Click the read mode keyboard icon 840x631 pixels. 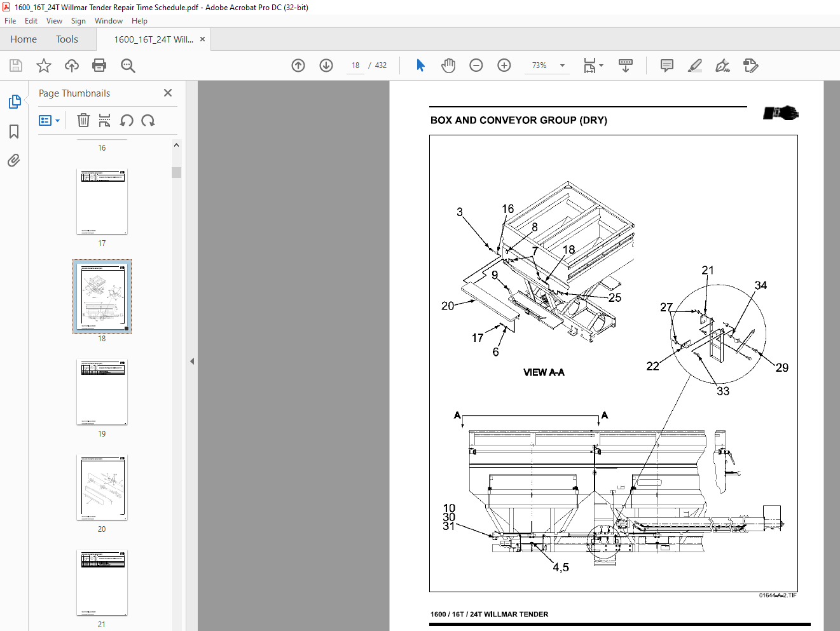pyautogui.click(x=626, y=65)
